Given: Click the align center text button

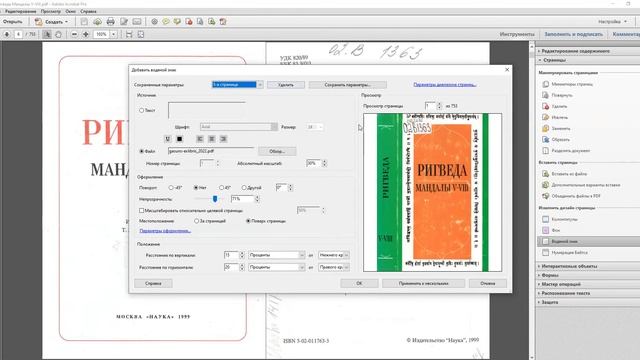Looking at the screenshot, I should point(211,139).
